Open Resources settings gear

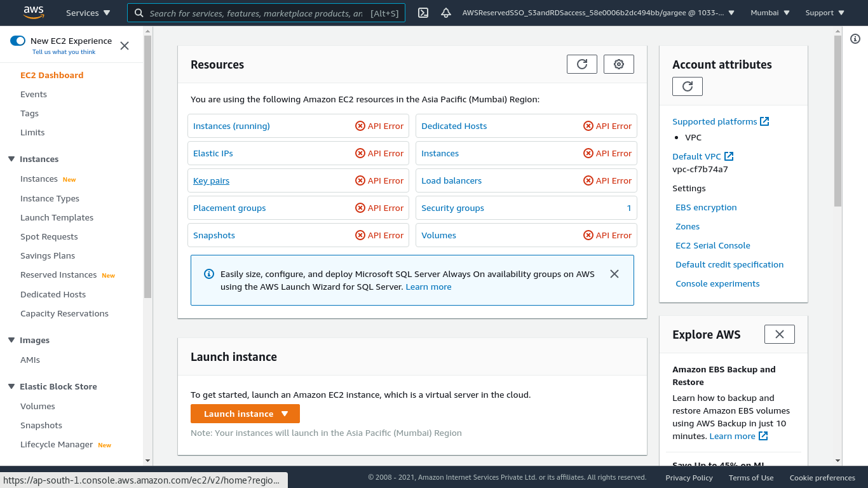pos(618,64)
